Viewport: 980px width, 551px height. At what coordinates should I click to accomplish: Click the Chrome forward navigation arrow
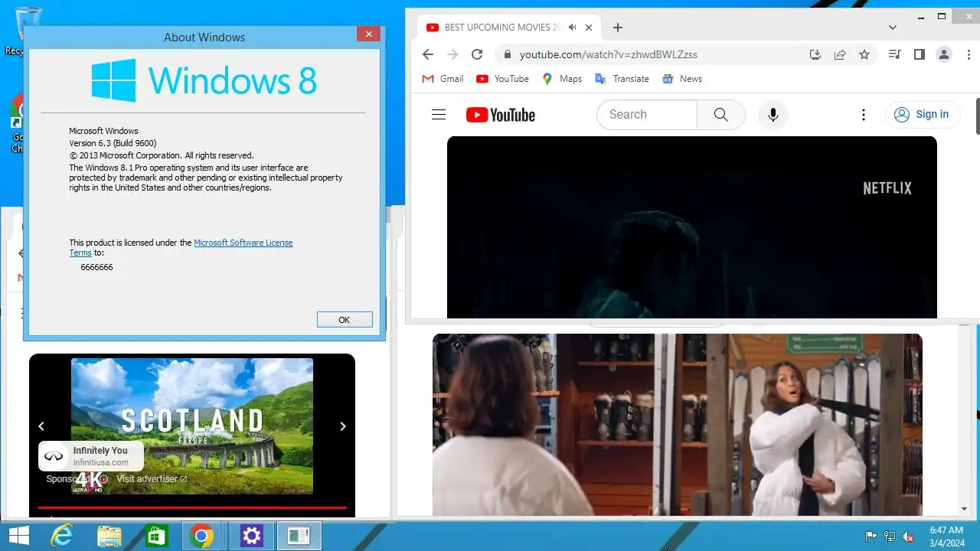(x=452, y=54)
